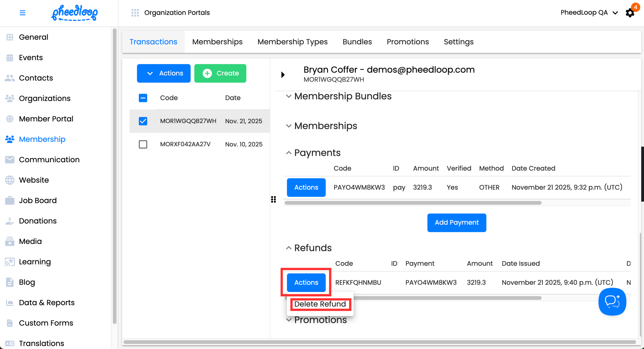The image size is (644, 349).
Task: Click the hamburger menu icon
Action: tap(23, 13)
